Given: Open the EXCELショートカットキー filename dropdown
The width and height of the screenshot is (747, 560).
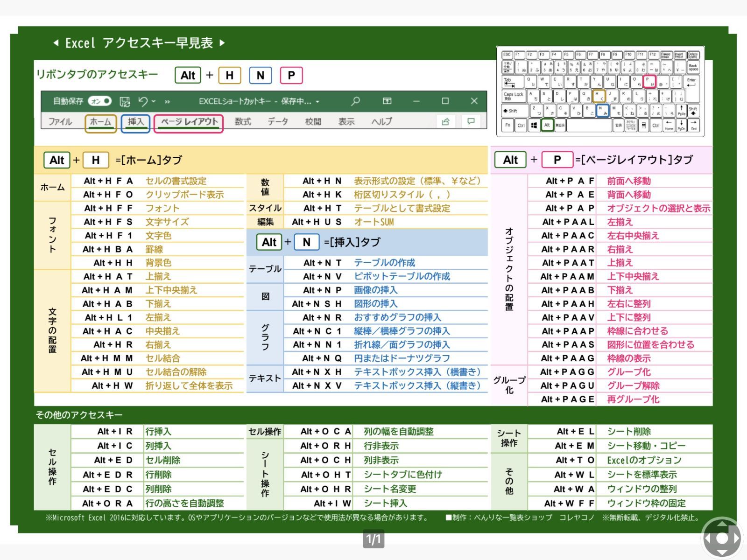Looking at the screenshot, I should (x=317, y=101).
